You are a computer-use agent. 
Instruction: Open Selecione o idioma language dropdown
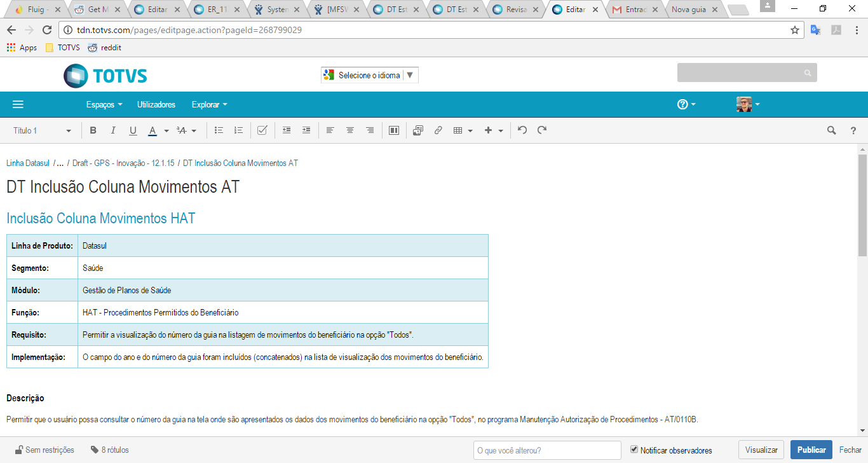370,75
